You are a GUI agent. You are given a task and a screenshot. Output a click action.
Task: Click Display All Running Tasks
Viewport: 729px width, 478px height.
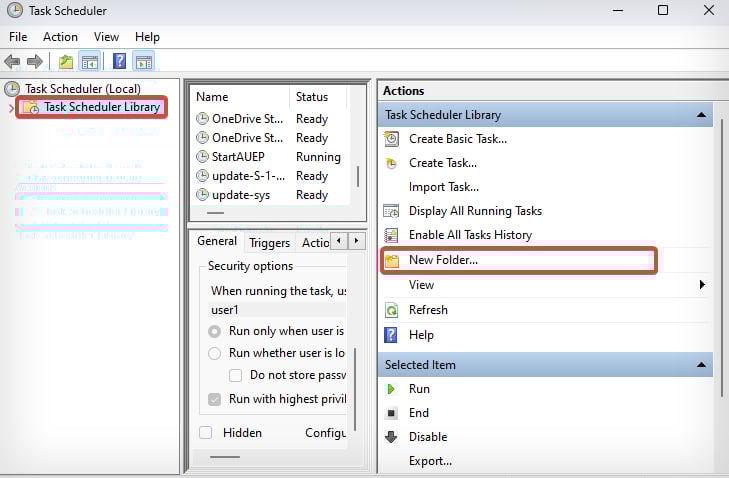pos(476,211)
